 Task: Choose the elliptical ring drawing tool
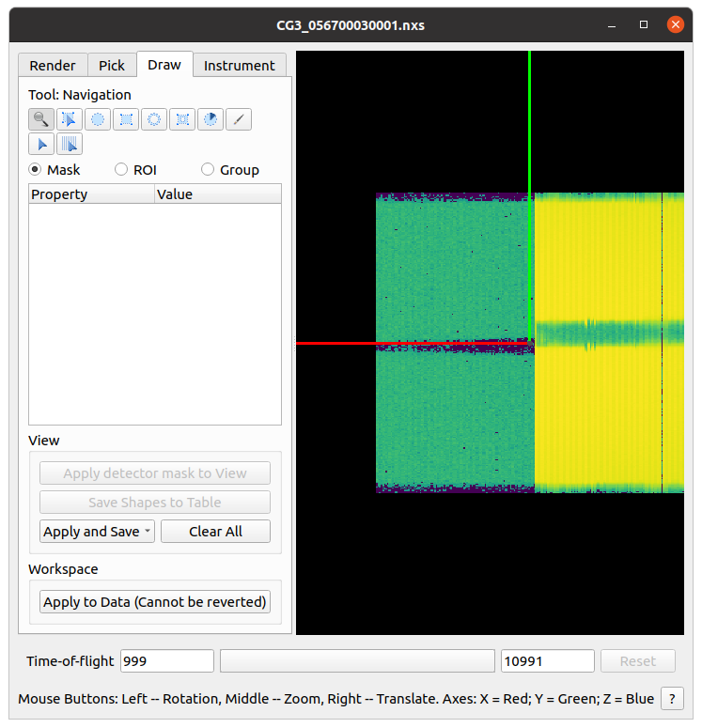[154, 119]
